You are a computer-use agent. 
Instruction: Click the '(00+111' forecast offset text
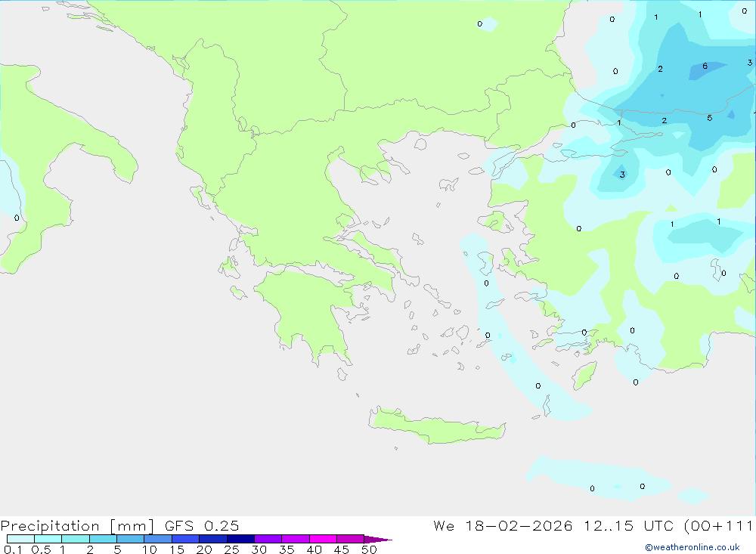point(718,525)
